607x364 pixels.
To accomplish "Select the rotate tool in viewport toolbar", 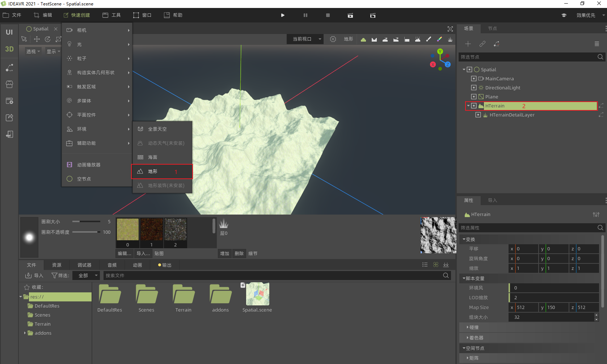I will click(47, 39).
